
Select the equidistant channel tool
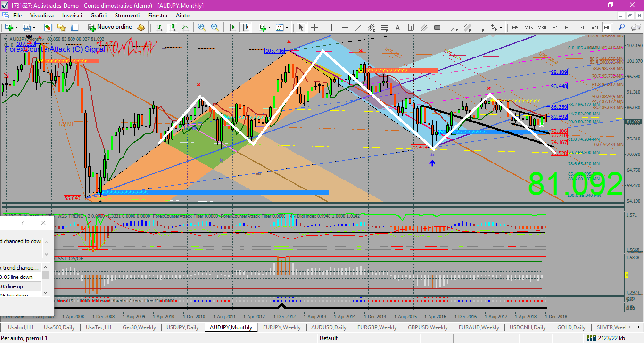coord(372,27)
